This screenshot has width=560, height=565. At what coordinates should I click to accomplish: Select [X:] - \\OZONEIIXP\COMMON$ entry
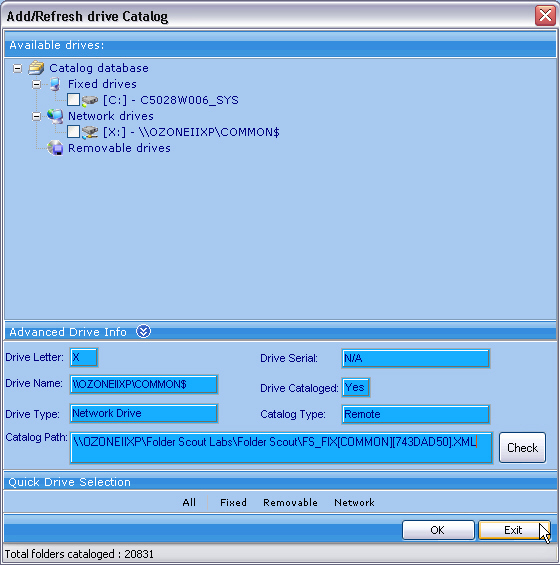pyautogui.click(x=191, y=132)
